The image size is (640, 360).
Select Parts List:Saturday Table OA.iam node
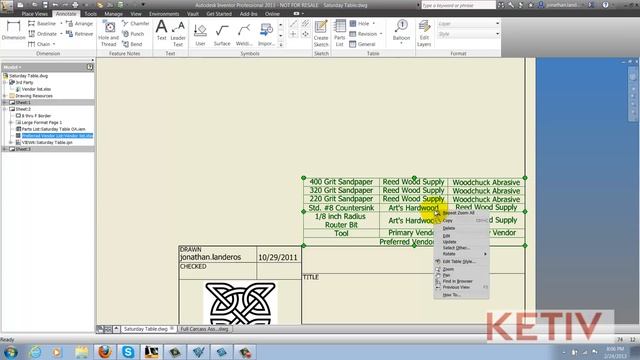click(53, 129)
